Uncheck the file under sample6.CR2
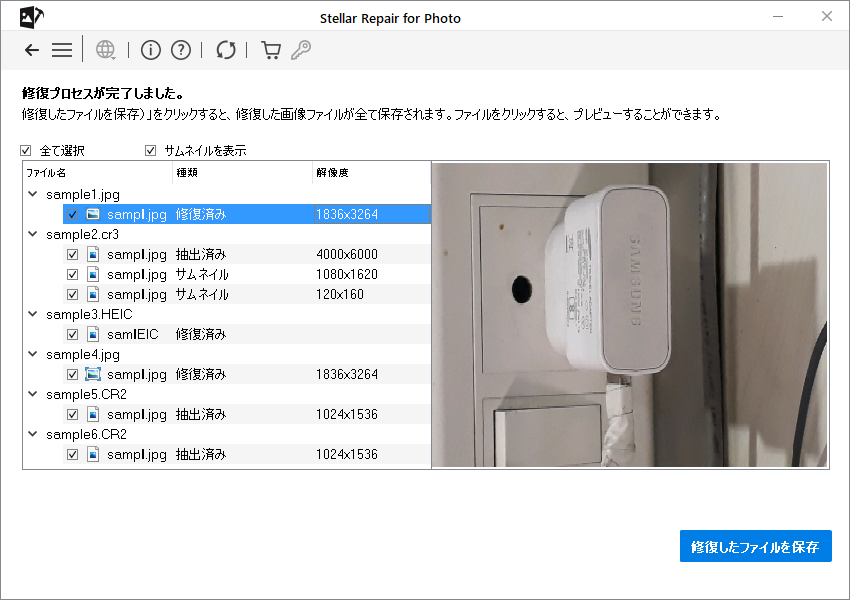The height and width of the screenshot is (600, 850). 72,454
